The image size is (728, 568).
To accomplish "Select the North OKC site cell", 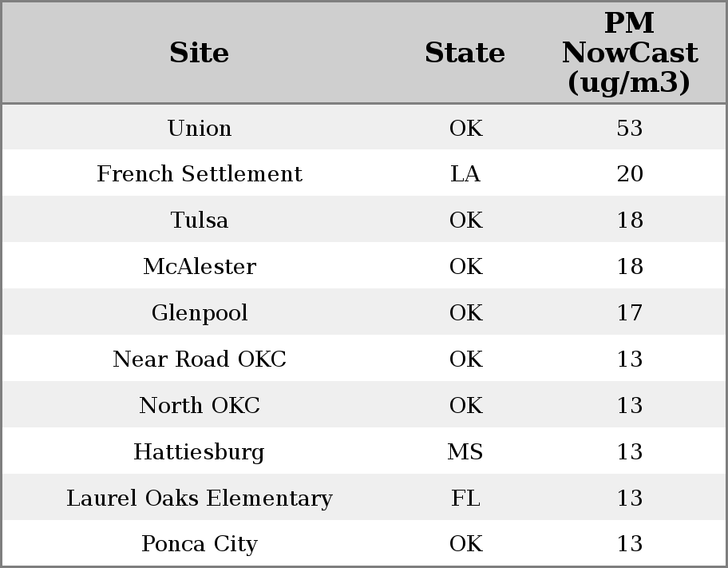I will pos(200,406).
